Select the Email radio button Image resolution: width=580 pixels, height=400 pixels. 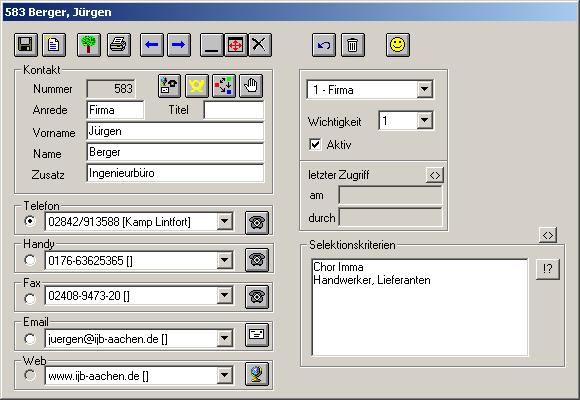coord(30,339)
